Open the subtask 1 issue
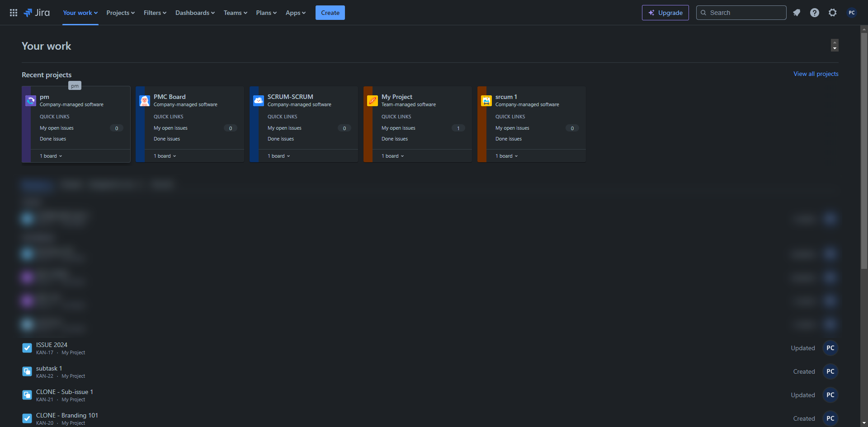Viewport: 868px width, 427px height. (49, 368)
